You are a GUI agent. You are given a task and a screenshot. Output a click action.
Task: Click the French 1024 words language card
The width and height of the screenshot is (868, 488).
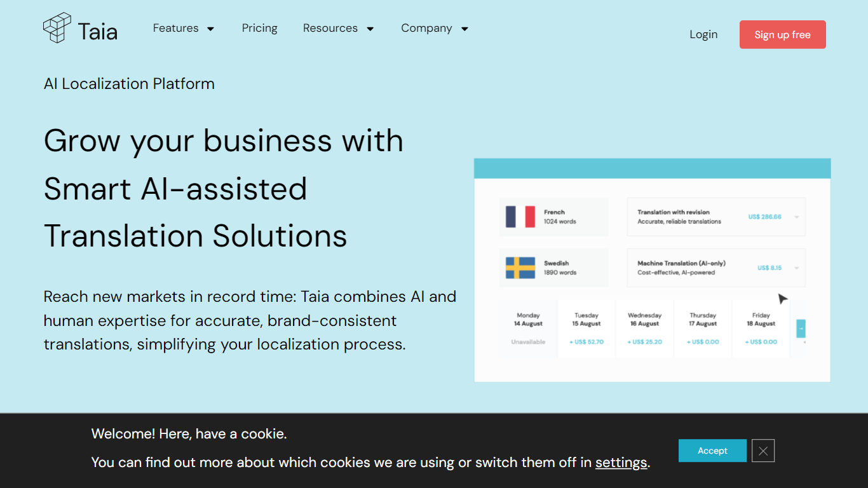click(553, 217)
